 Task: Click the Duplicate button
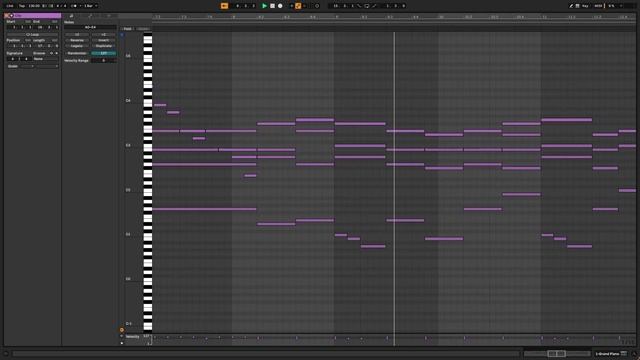click(103, 46)
